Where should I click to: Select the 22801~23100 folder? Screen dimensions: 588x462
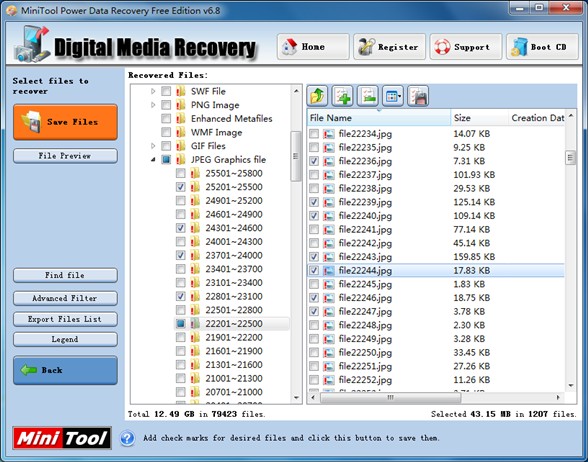(234, 296)
